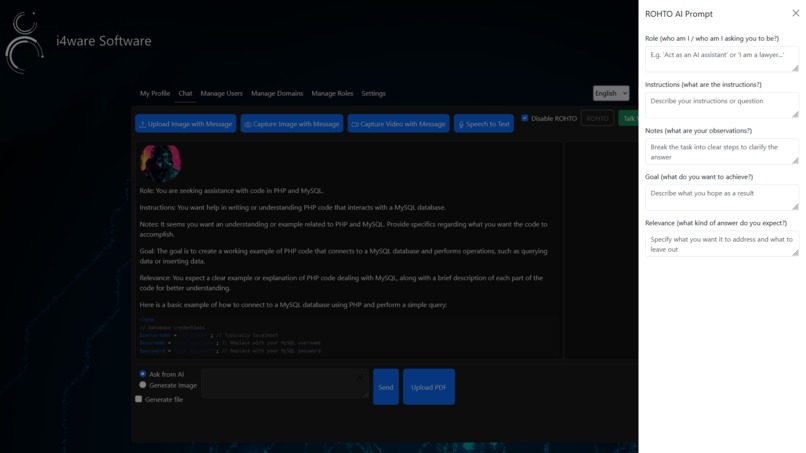The height and width of the screenshot is (453, 806).
Task: Click the ROHTO button
Action: click(x=597, y=118)
